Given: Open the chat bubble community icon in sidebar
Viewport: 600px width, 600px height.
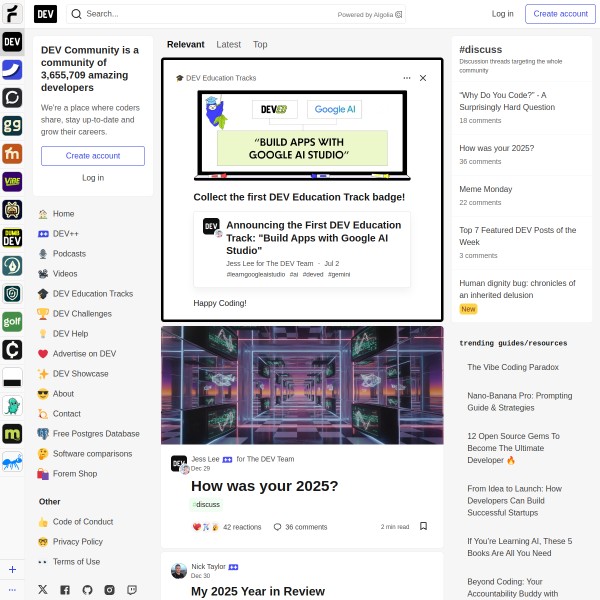Looking at the screenshot, I should 12,98.
